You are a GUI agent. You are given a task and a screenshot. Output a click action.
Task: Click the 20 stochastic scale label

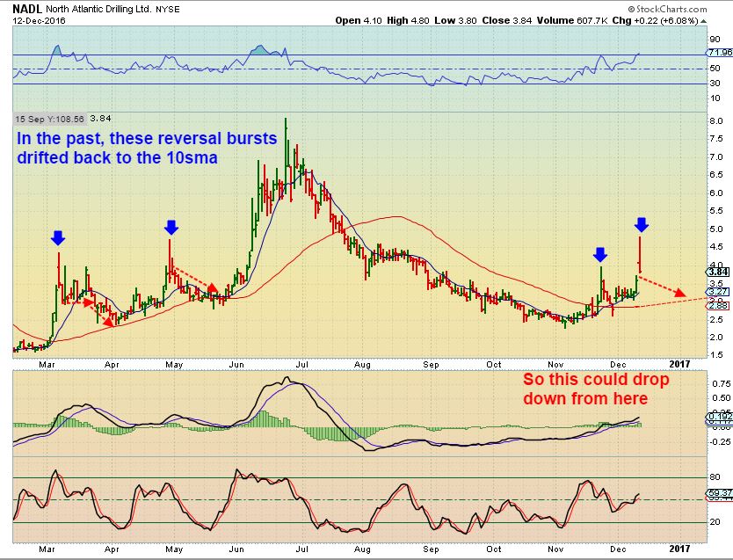click(x=715, y=521)
